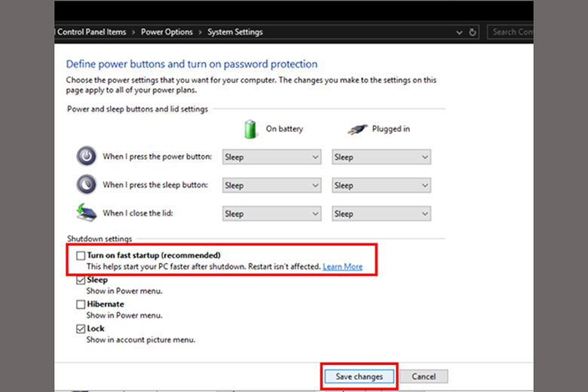The width and height of the screenshot is (588, 392).
Task: Tick the Hibernate checkbox
Action: (81, 305)
